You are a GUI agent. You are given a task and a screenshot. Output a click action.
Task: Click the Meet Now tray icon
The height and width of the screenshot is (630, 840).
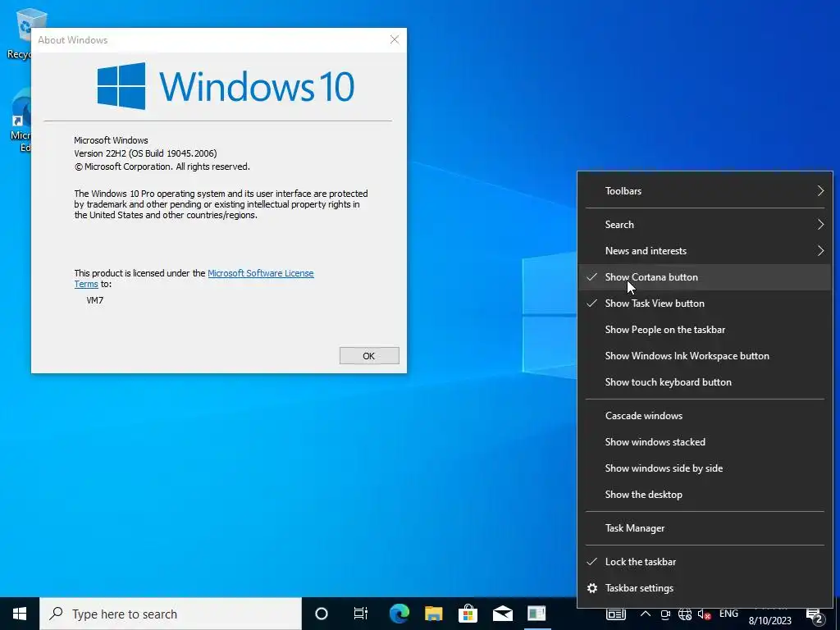pos(665,614)
